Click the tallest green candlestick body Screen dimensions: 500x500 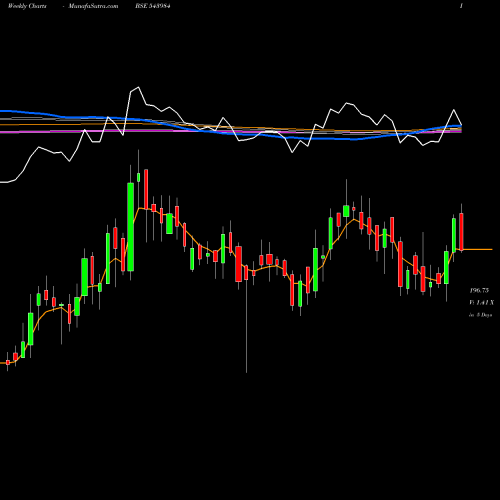[131, 227]
